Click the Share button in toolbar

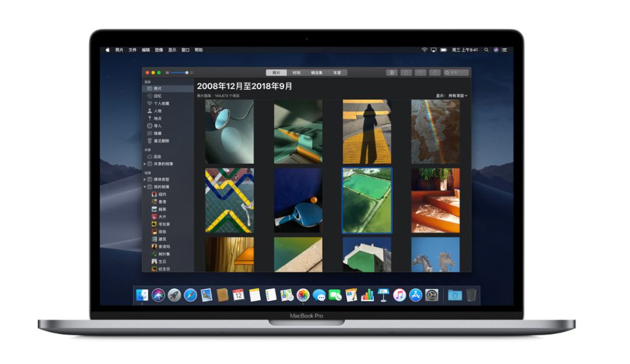406,73
